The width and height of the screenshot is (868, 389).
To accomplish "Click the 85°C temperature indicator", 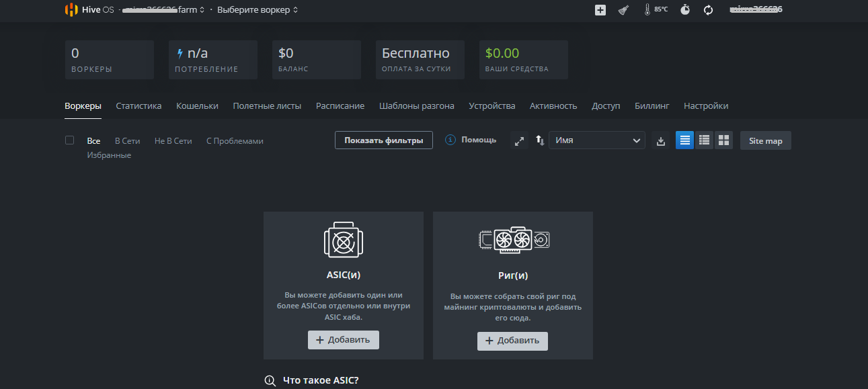I will click(x=656, y=10).
